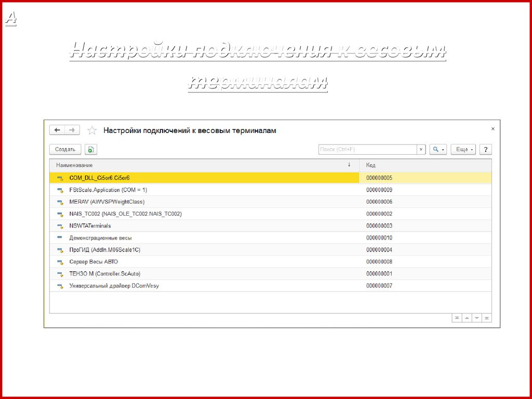Move down one row using the arrow
The width and height of the screenshot is (532, 399).
coord(476,318)
